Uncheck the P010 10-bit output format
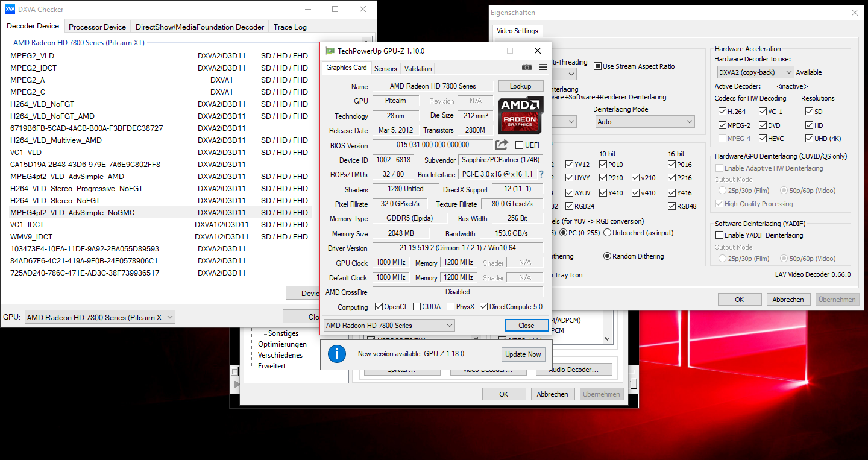 pyautogui.click(x=603, y=165)
